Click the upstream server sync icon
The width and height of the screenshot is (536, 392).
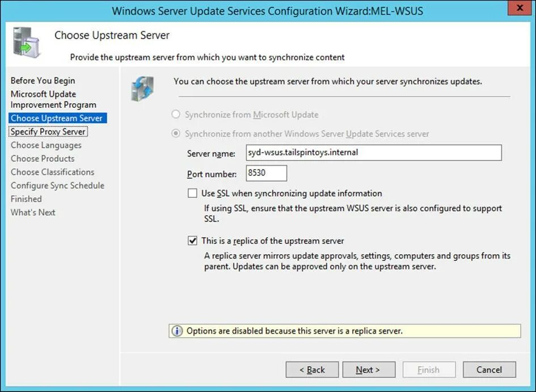click(x=142, y=89)
